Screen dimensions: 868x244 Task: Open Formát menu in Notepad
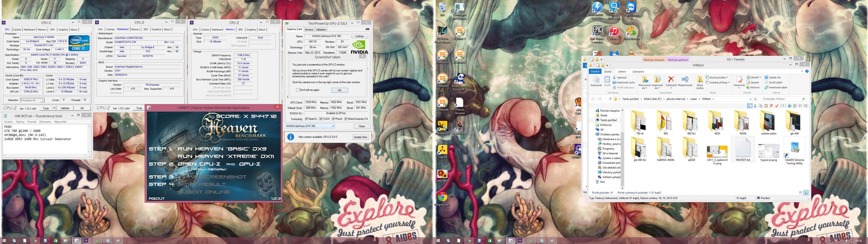32,122
